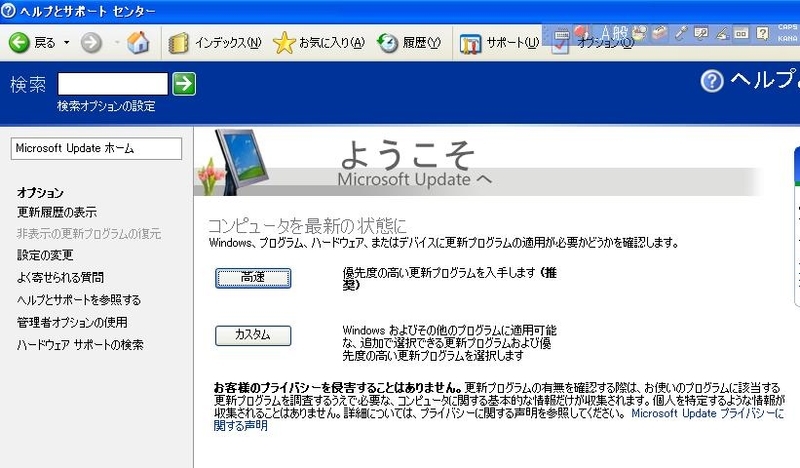
Task: Open the Back button history dropdown arrow
Action: [x=66, y=43]
